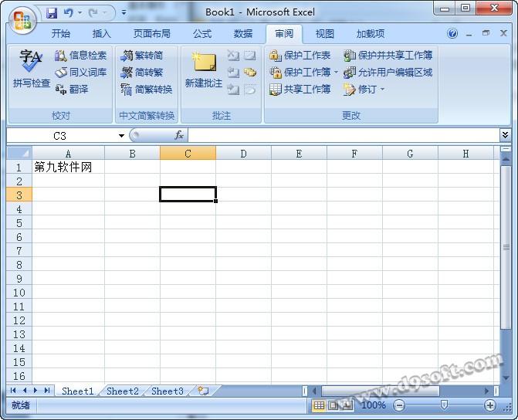Click the delete comment icon
The width and height of the screenshot is (518, 420).
pyautogui.click(x=233, y=56)
